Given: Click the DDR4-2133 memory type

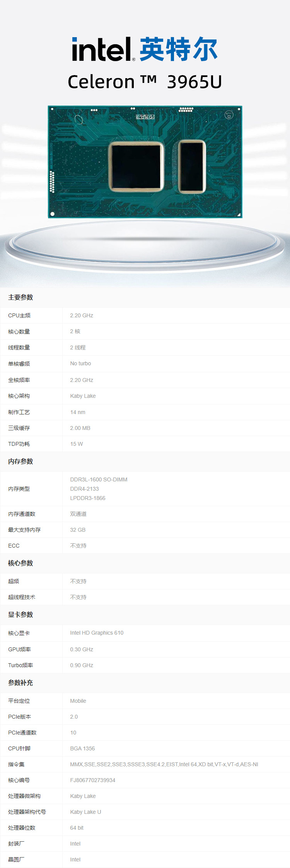Looking at the screenshot, I should (85, 489).
